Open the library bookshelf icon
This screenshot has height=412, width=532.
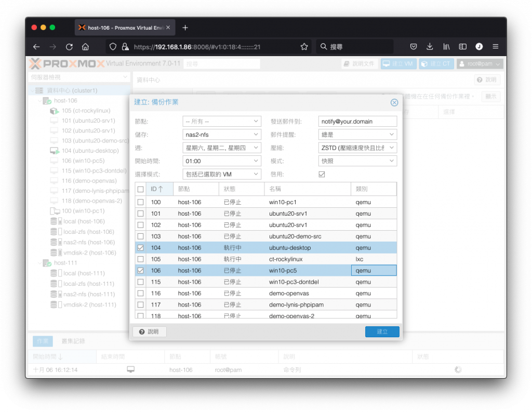[x=446, y=47]
